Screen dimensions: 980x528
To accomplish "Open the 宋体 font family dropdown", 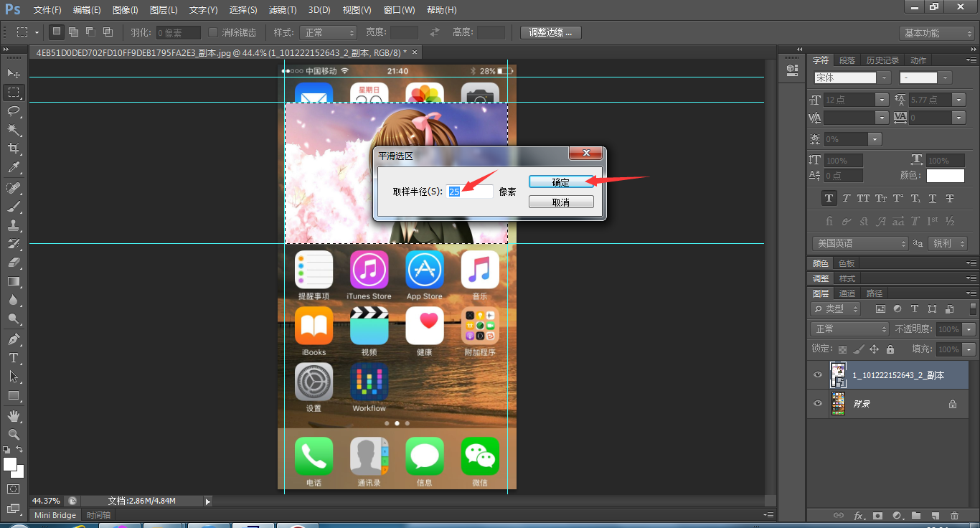I will click(x=884, y=77).
